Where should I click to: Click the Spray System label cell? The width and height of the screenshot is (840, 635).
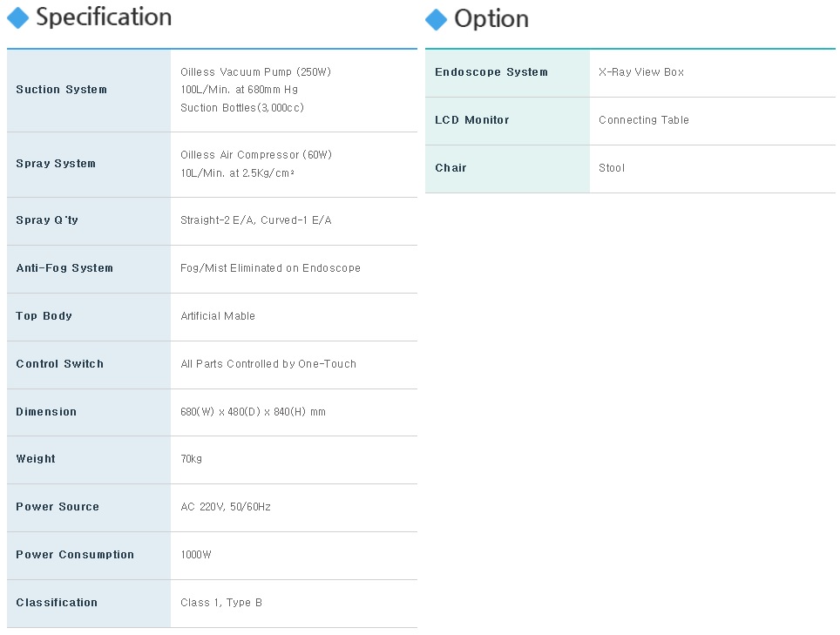click(x=89, y=164)
